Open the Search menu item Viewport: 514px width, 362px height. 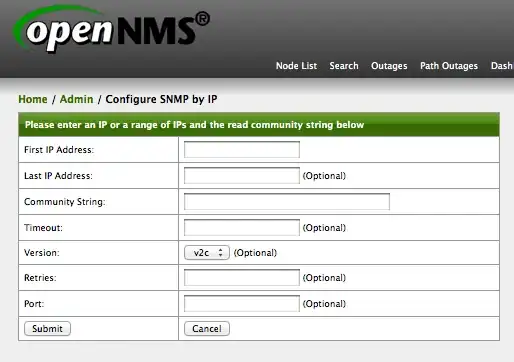click(344, 66)
